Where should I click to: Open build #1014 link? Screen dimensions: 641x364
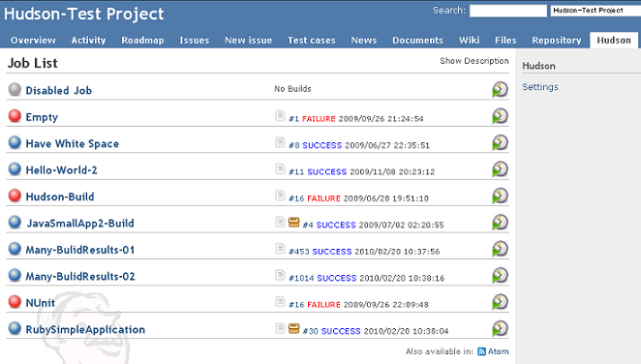pos(301,278)
